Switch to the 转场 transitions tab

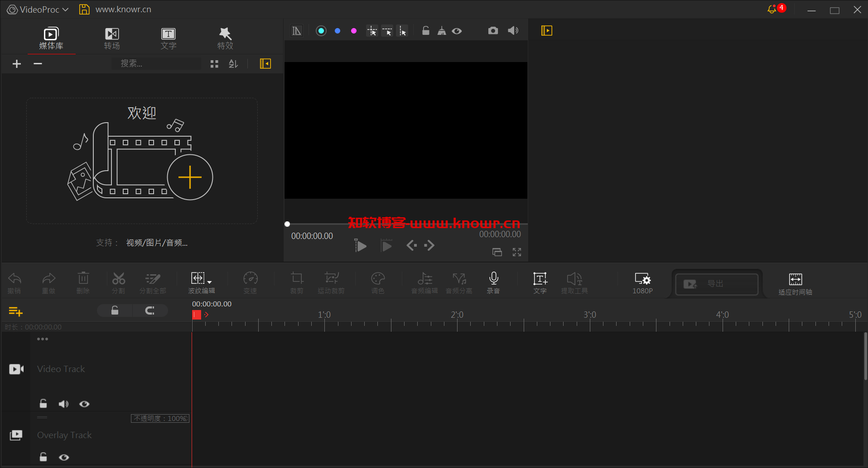tap(112, 38)
